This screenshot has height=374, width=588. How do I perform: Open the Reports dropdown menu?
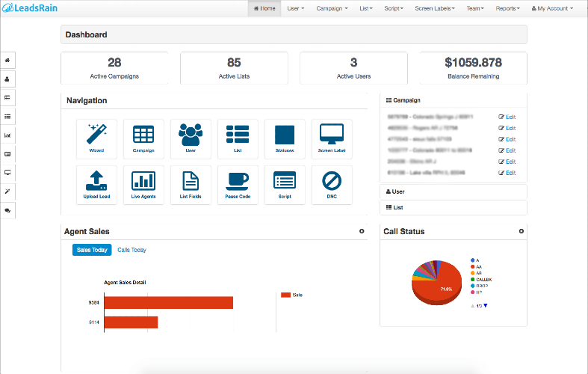(508, 8)
